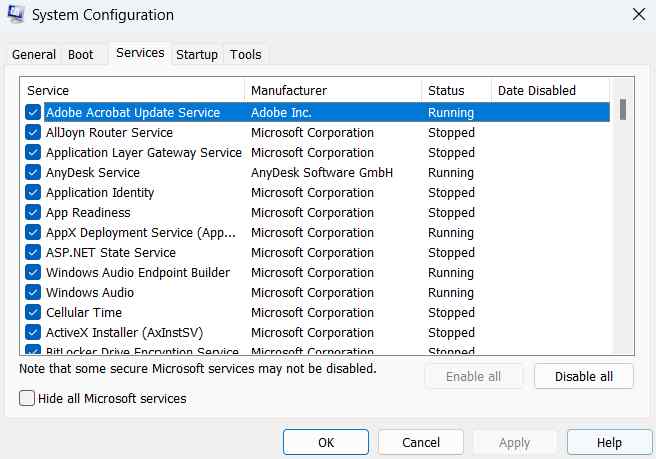Select Windows Audio Endpoint Builder name
Viewport: 656px width, 459px height.
coord(138,272)
